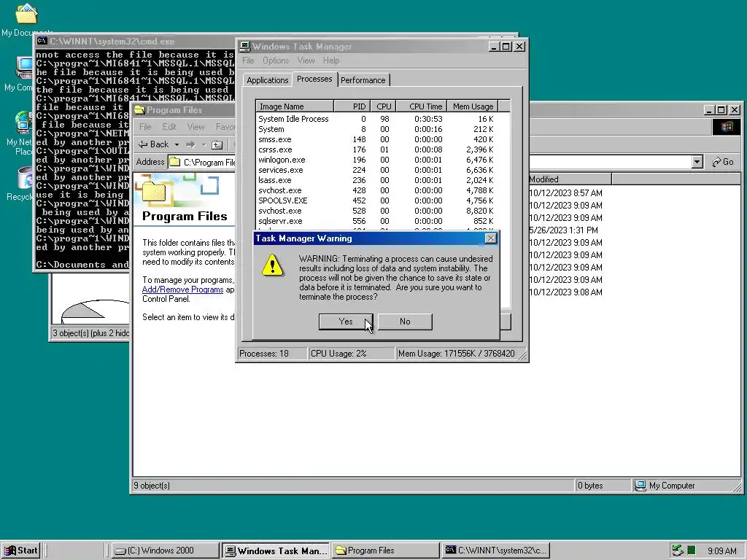
Task: Open the Start menu
Action: (x=21, y=551)
